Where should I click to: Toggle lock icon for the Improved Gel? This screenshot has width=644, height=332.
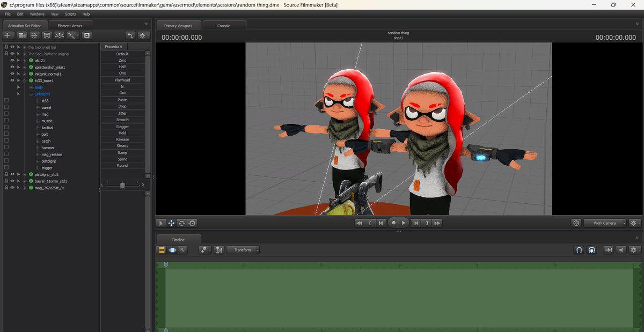(6, 47)
